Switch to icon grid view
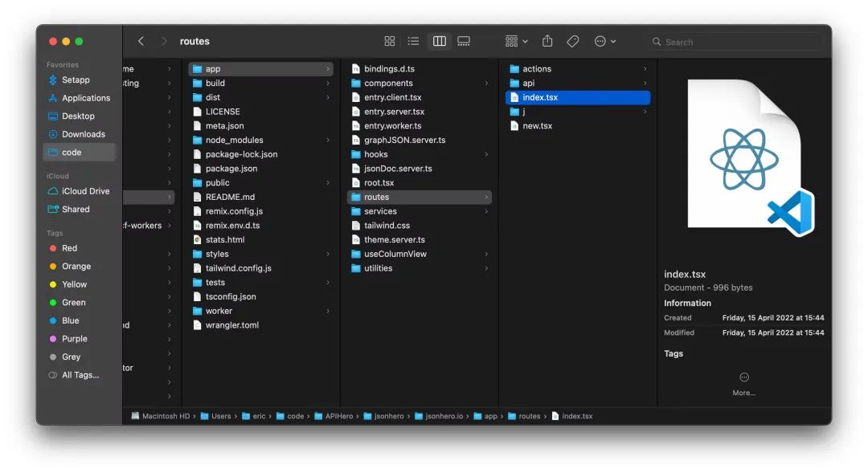This screenshot has height=473, width=868. click(390, 41)
